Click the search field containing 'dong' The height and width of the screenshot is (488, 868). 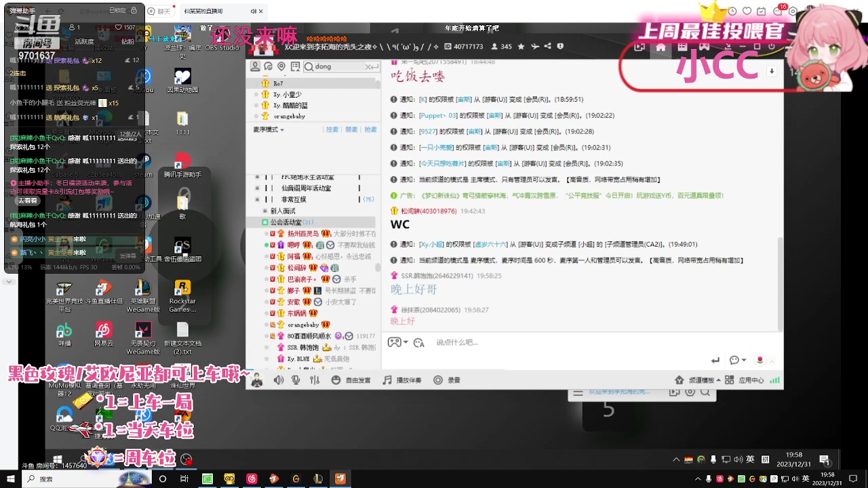[x=341, y=66]
